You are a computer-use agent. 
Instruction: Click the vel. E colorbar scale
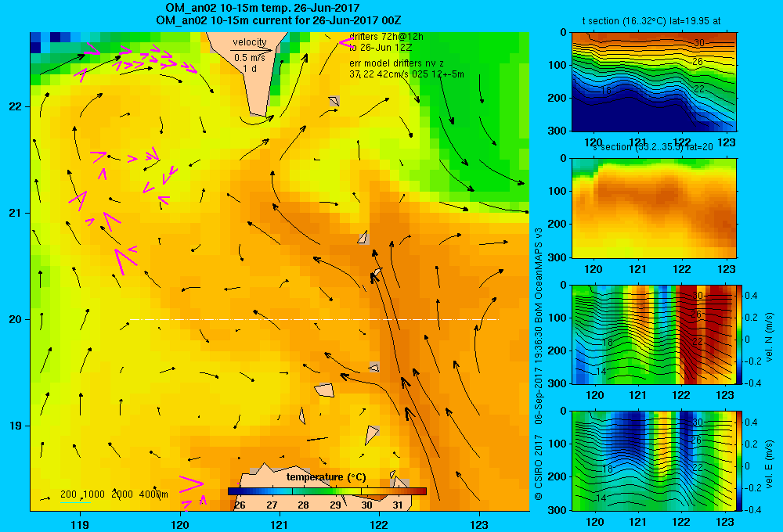[740, 461]
